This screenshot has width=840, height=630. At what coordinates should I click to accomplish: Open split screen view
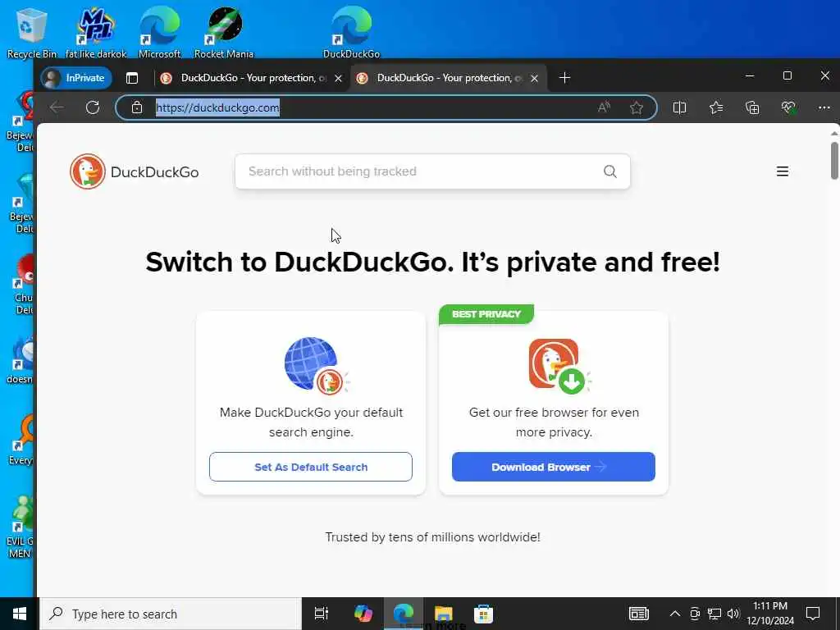point(679,107)
